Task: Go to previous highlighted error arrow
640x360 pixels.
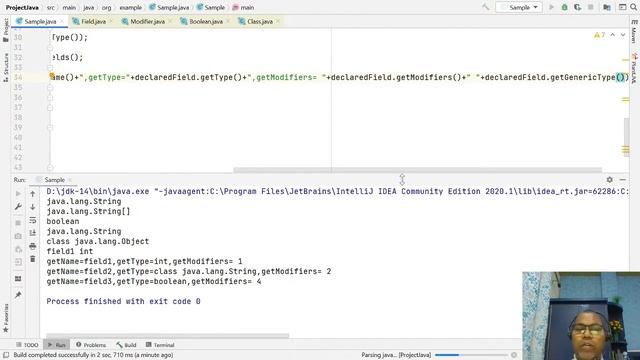Action: click(613, 35)
